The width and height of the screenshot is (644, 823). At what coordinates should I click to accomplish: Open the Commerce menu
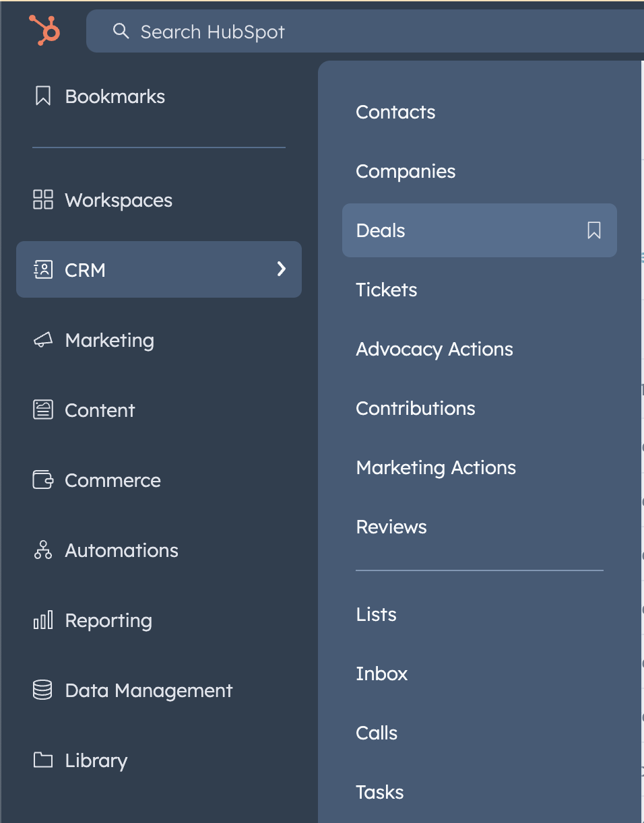click(x=113, y=480)
